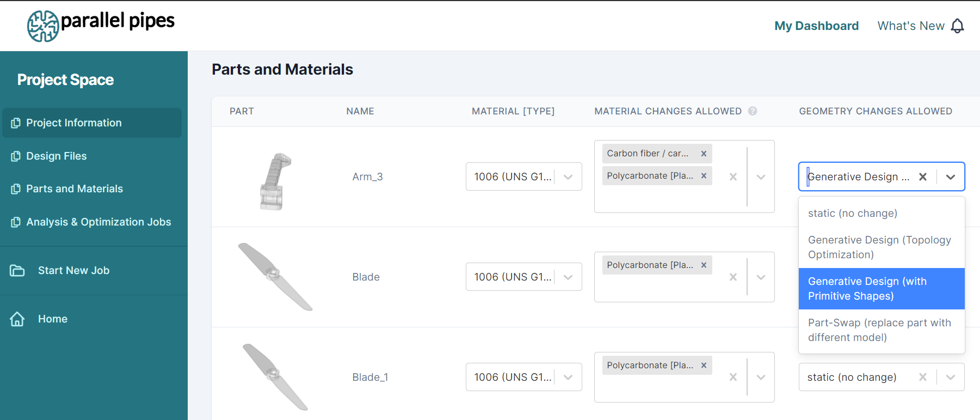Click the parallel pipes brain logo
The height and width of the screenshot is (420, 980).
[x=43, y=26]
